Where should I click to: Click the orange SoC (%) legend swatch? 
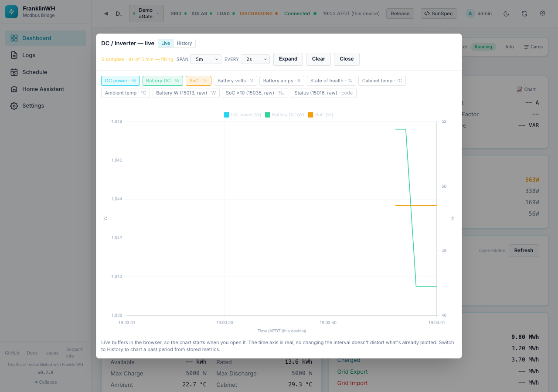coord(310,115)
